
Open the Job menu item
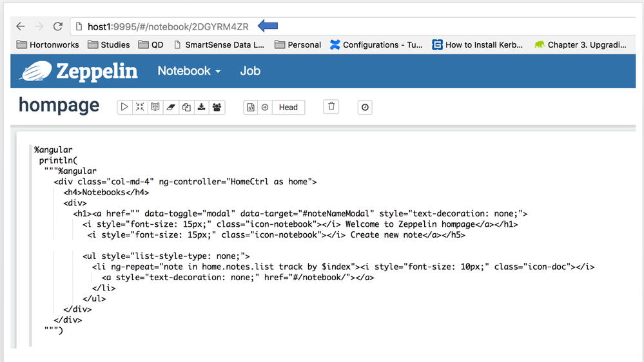point(250,71)
